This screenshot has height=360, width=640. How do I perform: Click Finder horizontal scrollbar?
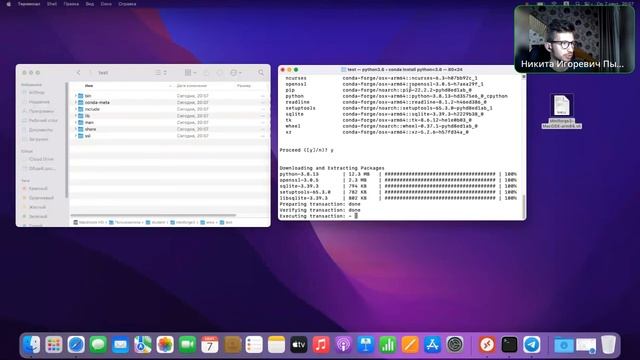(153, 215)
